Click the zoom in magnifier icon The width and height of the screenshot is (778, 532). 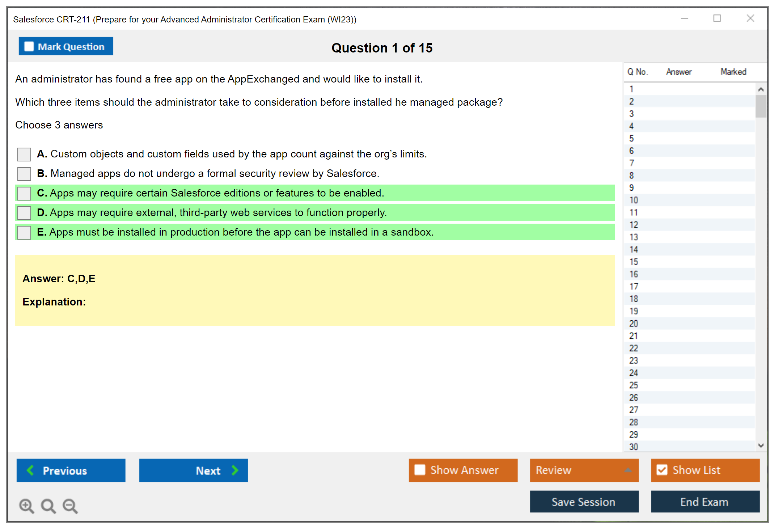click(26, 506)
